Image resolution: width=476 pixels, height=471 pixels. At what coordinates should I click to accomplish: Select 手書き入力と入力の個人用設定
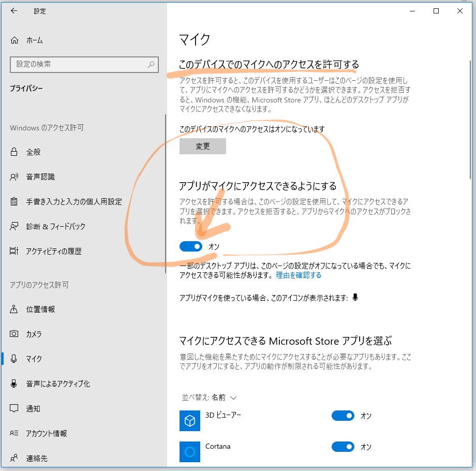coord(84,202)
